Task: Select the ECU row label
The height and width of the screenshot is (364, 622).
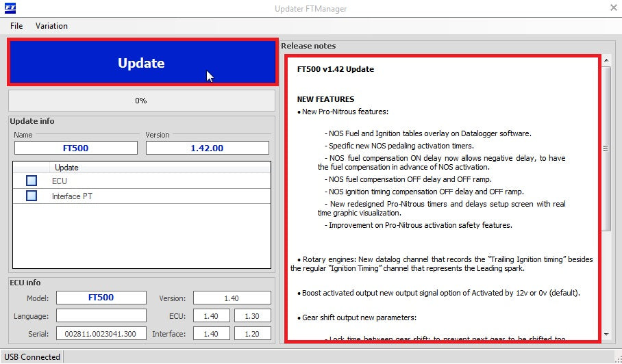Action: 60,181
